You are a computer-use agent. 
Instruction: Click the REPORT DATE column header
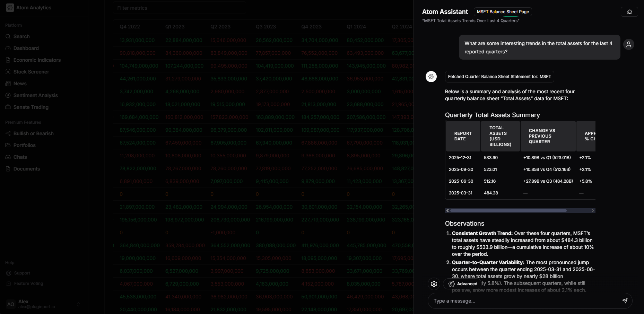463,136
